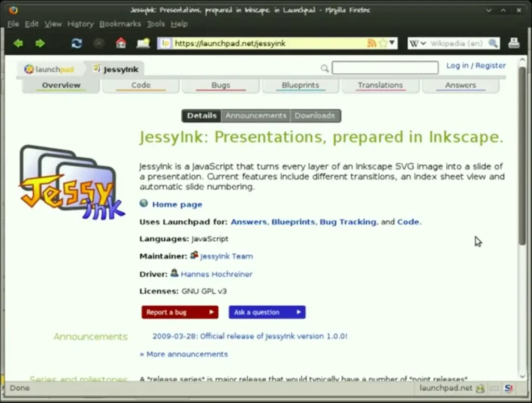
Task: Click the launchpad.net status bar text
Action: tap(445, 388)
